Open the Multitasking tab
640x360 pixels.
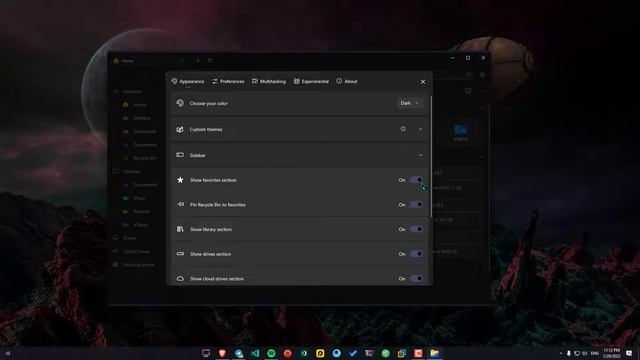269,82
